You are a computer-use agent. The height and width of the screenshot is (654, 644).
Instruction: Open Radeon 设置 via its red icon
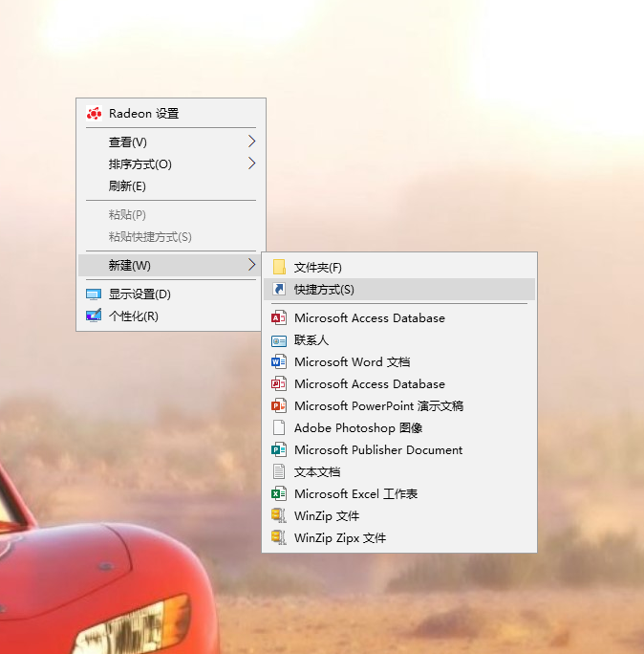95,114
